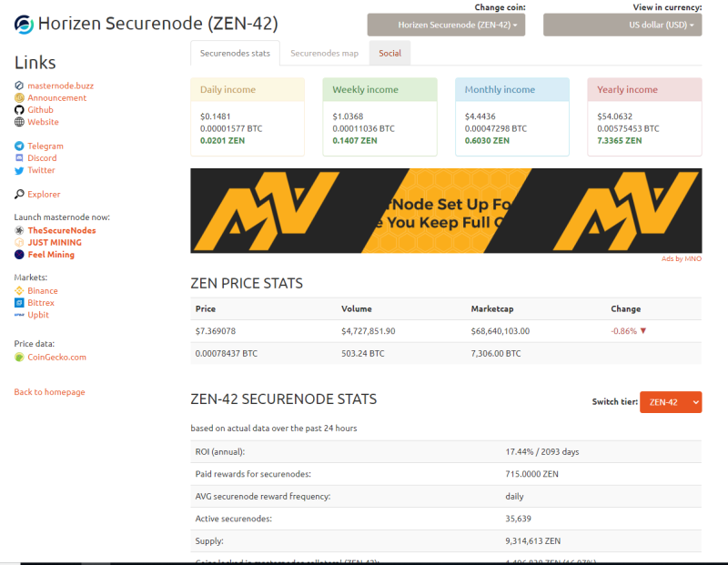Click the Explorer magnifier icon
Viewport: 728px width, 565px height.
[x=19, y=194]
